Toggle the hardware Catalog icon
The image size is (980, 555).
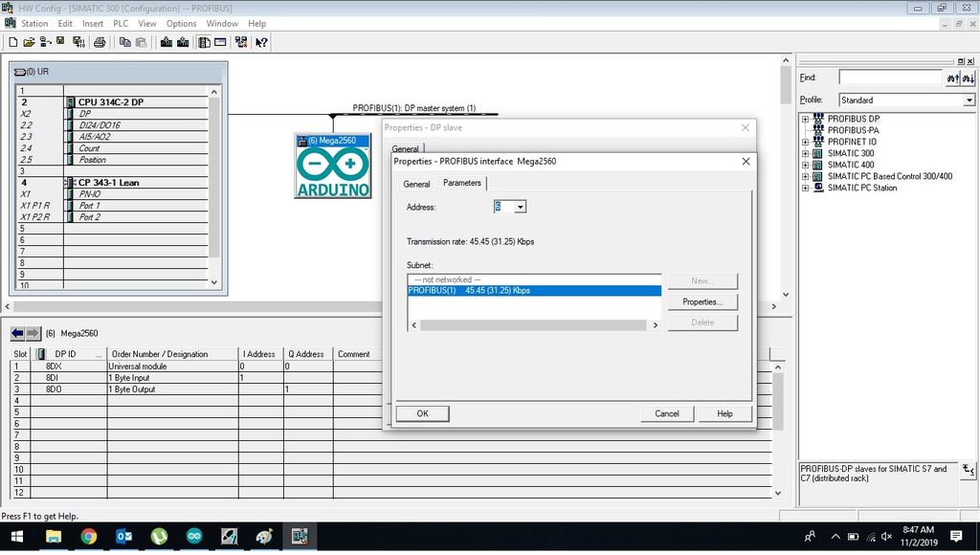click(205, 42)
